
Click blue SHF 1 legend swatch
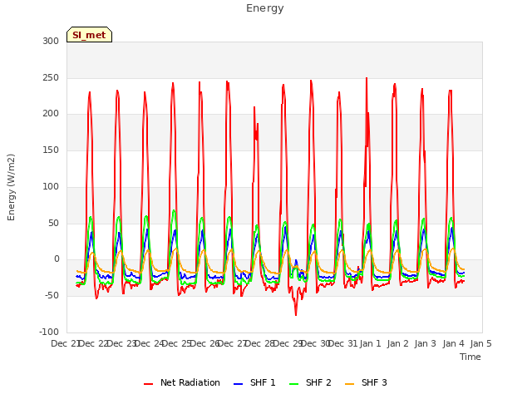pyautogui.click(x=239, y=384)
